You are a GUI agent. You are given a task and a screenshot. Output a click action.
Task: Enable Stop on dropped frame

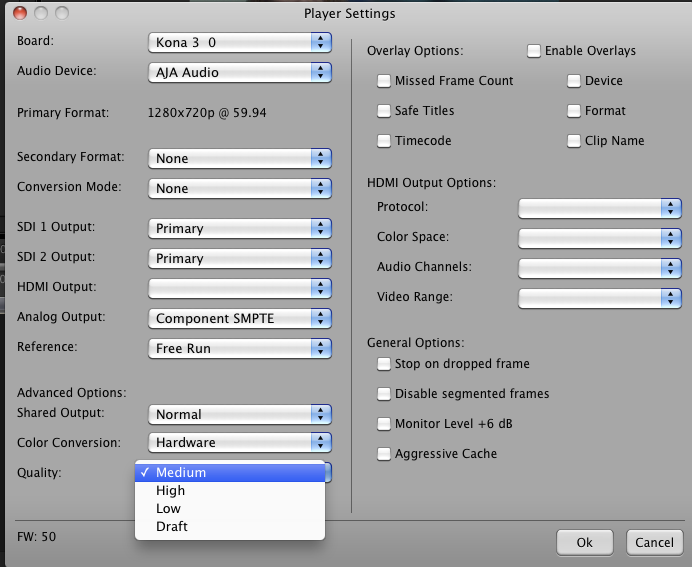coord(385,364)
